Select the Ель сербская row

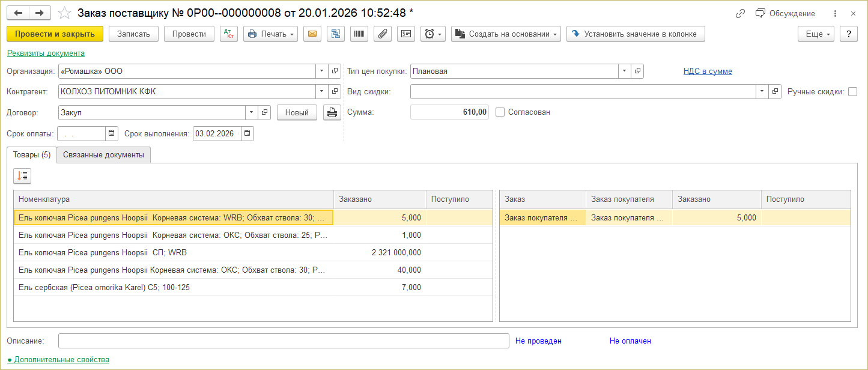(x=173, y=288)
